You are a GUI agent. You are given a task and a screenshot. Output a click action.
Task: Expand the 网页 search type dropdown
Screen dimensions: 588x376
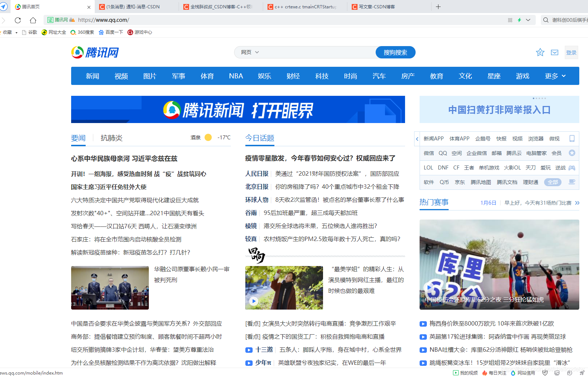click(250, 52)
